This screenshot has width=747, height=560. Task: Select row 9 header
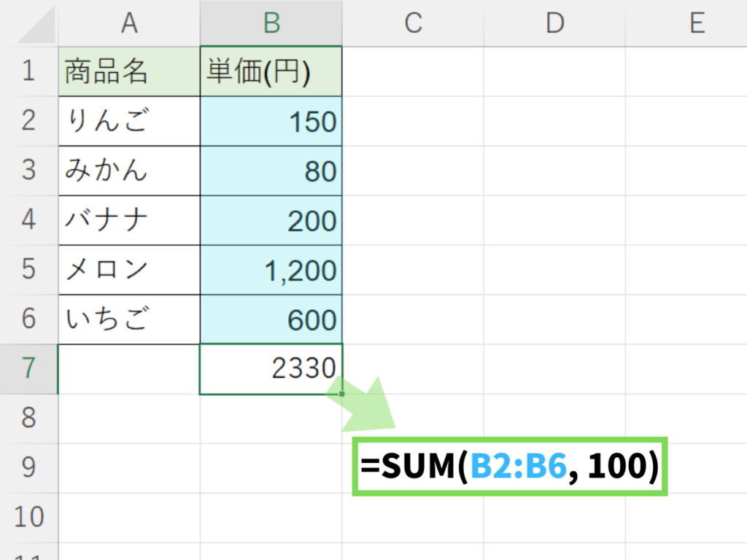(29, 468)
